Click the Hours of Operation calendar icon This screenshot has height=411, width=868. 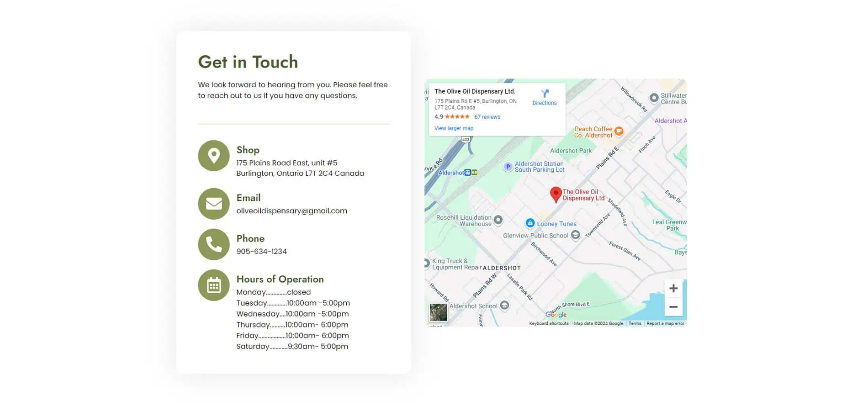click(213, 285)
